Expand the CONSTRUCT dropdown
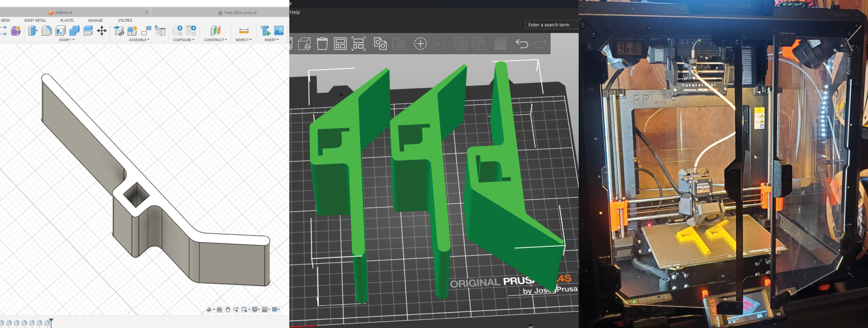Screen dimensions: 868x328 click(x=215, y=40)
